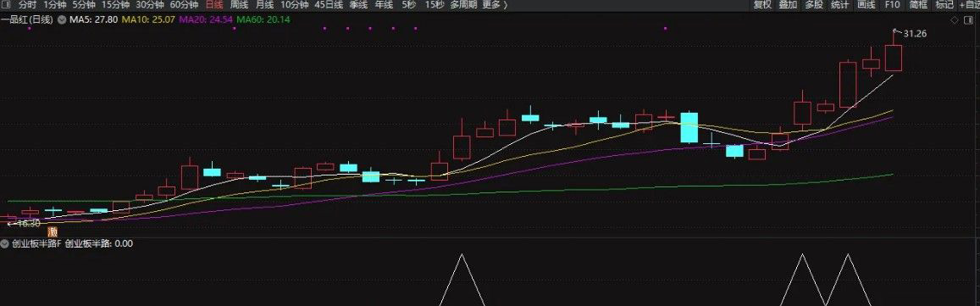Select the 日线 daily period
The height and width of the screenshot is (306, 980).
(x=213, y=5)
